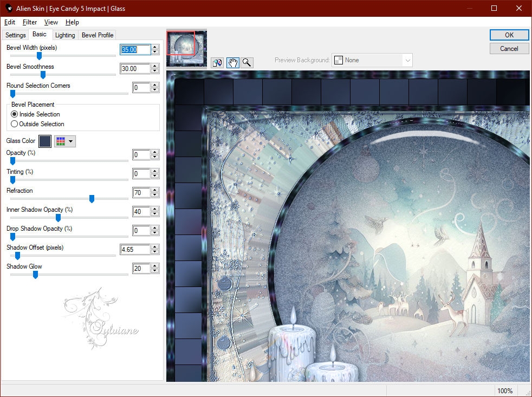
Task: Decrease Bevel Smoothness with the down spinner
Action: [x=155, y=71]
